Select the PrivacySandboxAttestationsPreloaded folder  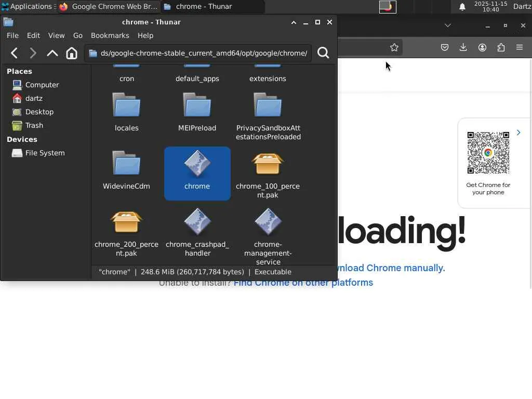pyautogui.click(x=268, y=117)
